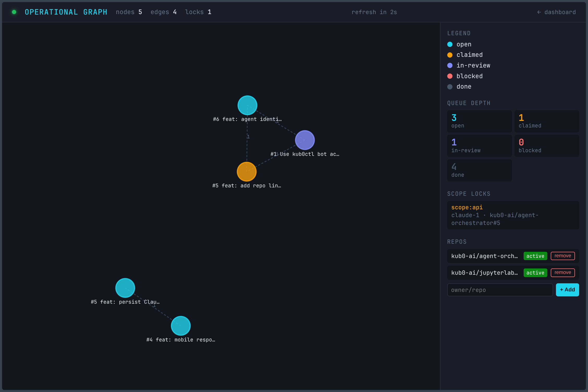Open the scope:api lock entry
588x392 pixels.
(x=513, y=215)
